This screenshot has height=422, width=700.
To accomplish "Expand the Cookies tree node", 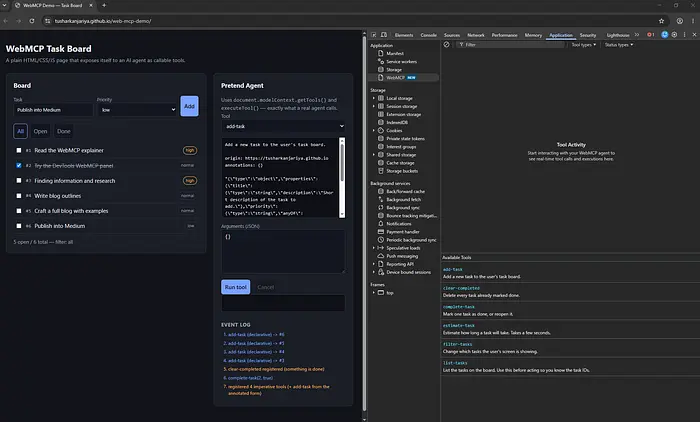I will tap(374, 130).
